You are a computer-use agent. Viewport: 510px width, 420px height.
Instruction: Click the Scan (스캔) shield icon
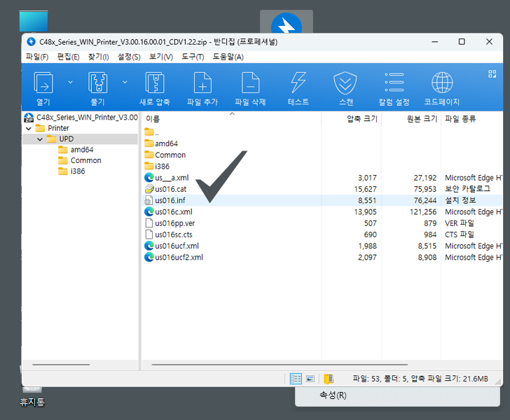click(345, 83)
